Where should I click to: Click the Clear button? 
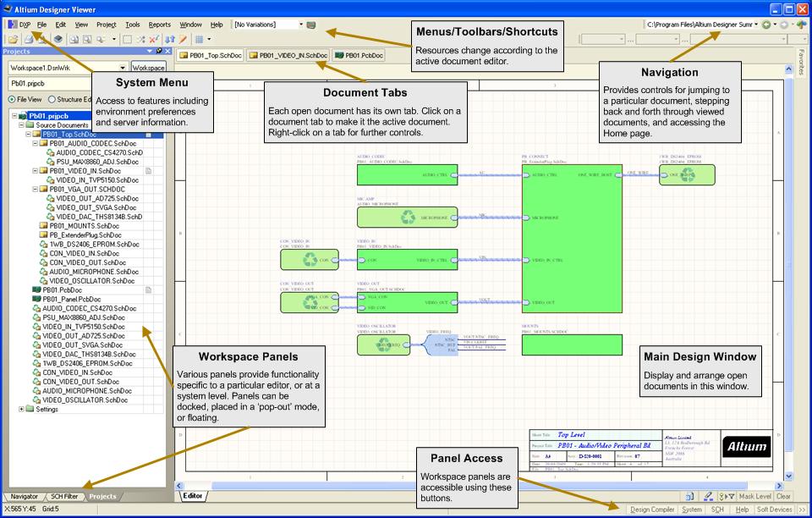783,496
